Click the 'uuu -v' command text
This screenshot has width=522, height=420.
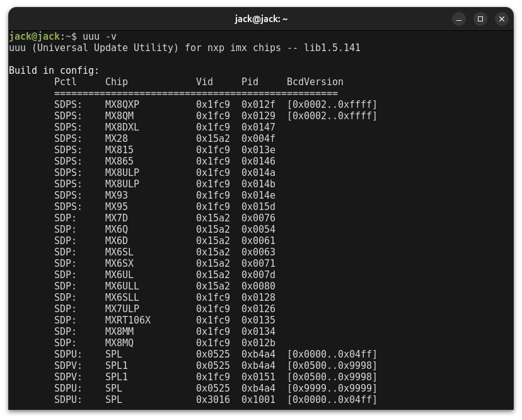(100, 37)
